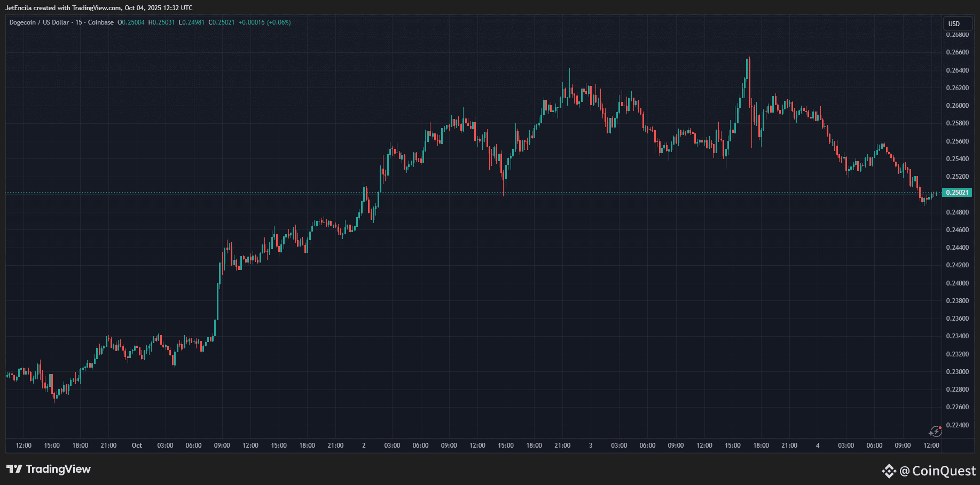Click the Dogecoin / US Dollar symbol title
980x485 pixels.
click(39, 22)
